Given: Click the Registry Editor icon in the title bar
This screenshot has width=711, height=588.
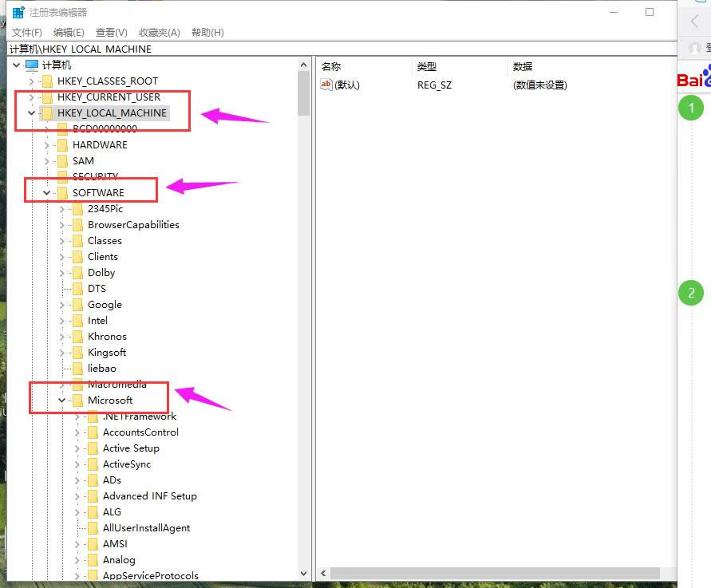Looking at the screenshot, I should tap(16, 11).
